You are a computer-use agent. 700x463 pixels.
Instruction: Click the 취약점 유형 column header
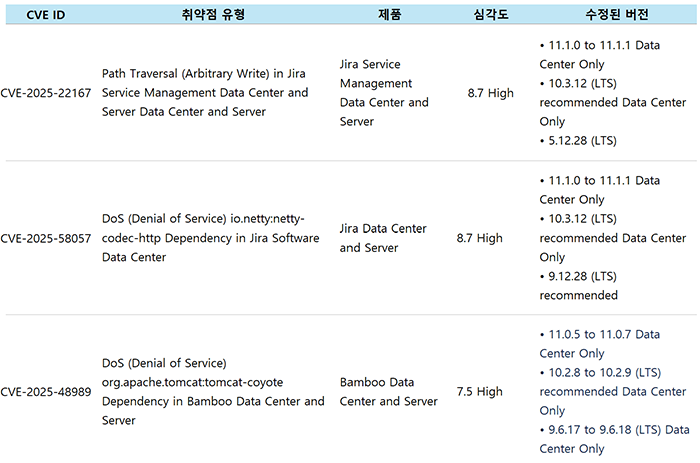pos(213,15)
